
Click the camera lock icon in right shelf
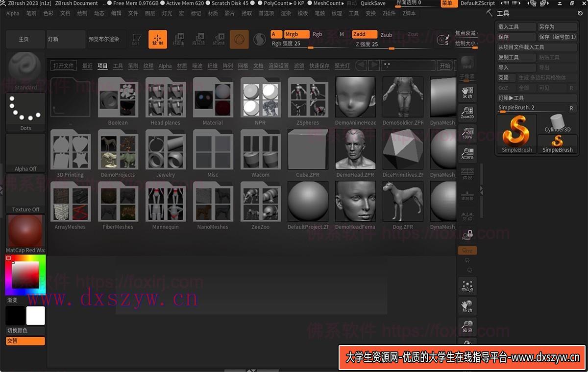(x=467, y=234)
